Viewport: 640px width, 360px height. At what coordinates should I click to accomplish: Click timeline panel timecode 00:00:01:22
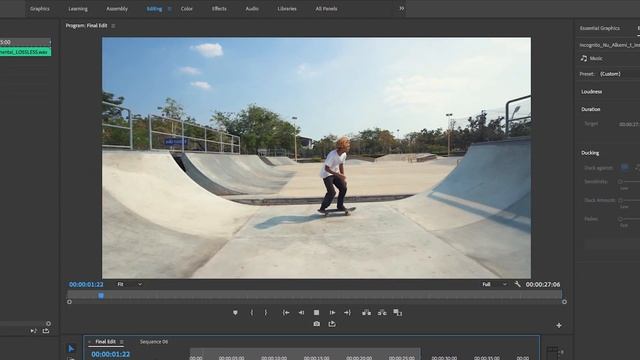click(111, 354)
